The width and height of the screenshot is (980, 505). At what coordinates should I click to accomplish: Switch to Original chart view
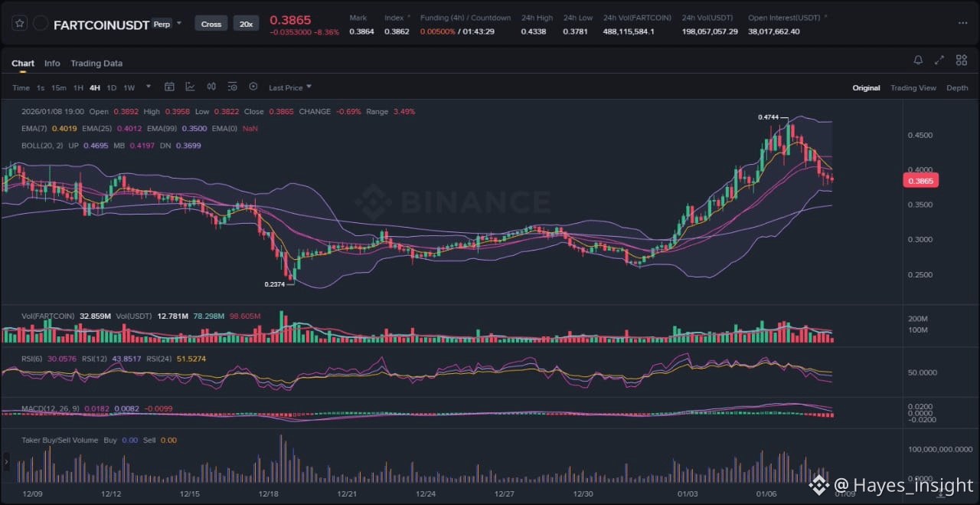[866, 88]
